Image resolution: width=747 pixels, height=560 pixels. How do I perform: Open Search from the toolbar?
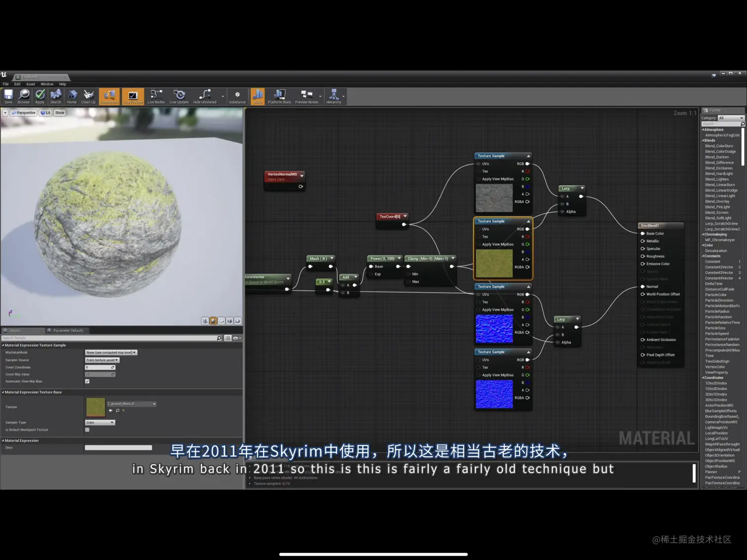[x=56, y=96]
